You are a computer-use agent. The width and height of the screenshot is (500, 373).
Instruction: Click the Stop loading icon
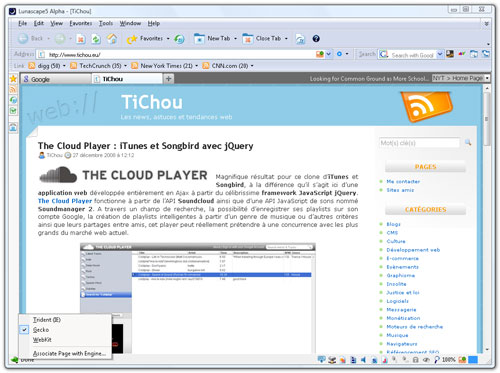click(x=81, y=39)
